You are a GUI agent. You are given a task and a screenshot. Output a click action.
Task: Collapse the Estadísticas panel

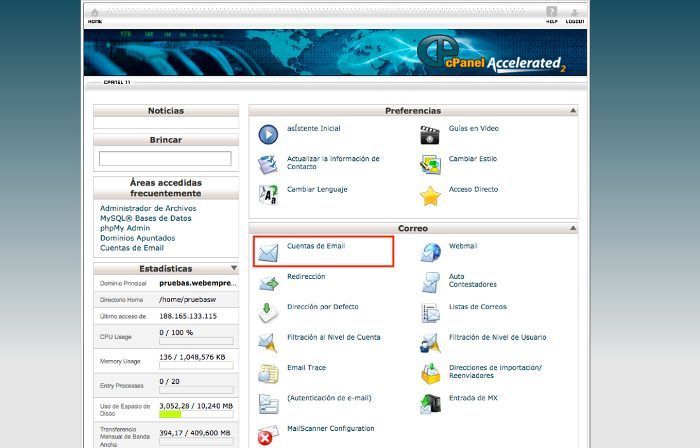pos(233,268)
